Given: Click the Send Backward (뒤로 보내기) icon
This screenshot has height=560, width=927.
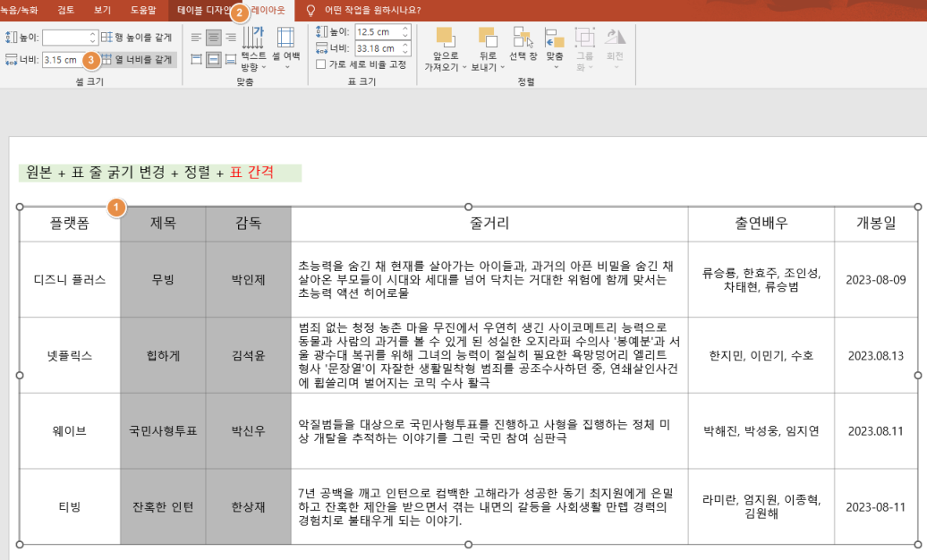Looking at the screenshot, I should click(488, 43).
